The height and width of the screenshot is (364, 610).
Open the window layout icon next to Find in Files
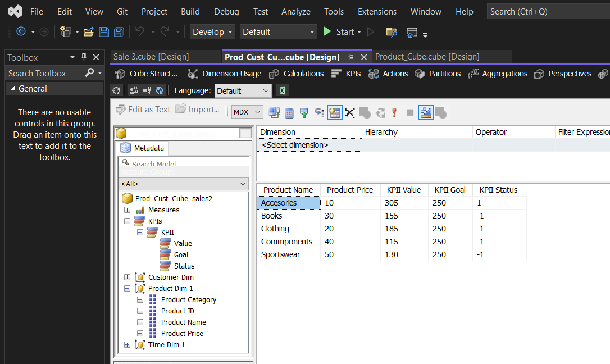412,32
